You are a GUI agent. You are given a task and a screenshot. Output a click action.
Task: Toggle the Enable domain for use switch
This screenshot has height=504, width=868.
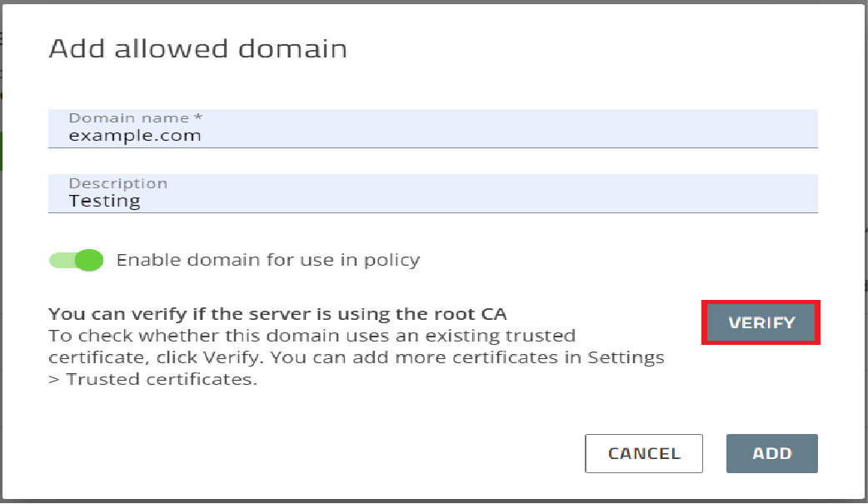77,260
